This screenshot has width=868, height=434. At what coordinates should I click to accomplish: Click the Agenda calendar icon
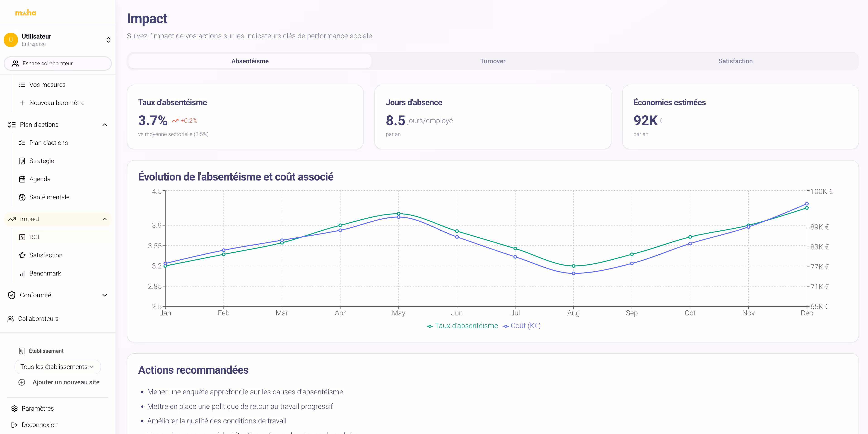(x=22, y=179)
